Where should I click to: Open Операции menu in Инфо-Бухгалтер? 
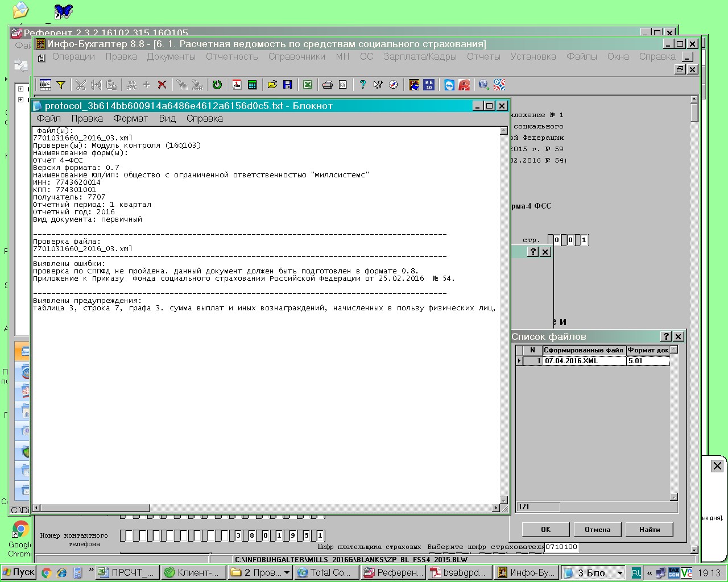[x=73, y=56]
